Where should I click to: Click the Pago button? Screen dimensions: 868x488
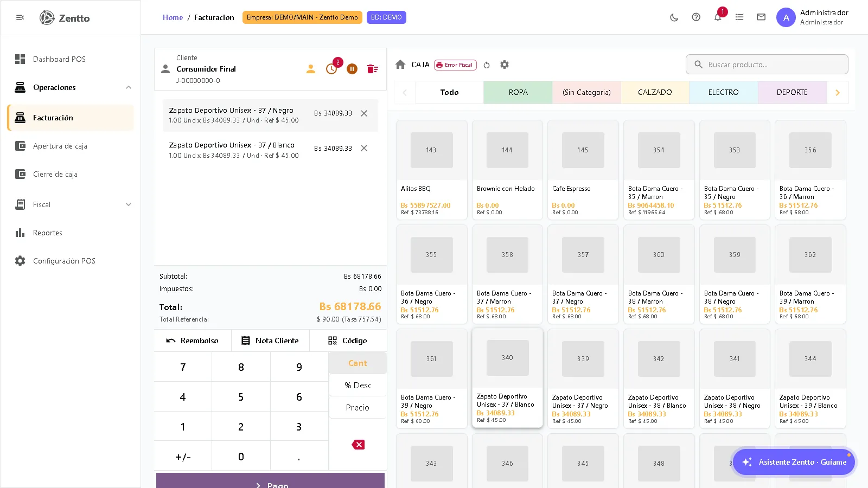point(270,481)
